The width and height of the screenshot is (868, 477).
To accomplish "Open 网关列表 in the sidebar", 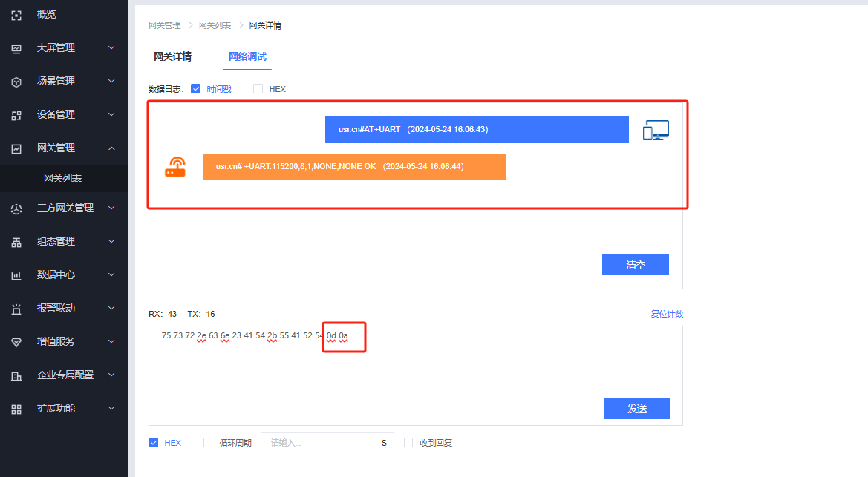I will tap(63, 178).
